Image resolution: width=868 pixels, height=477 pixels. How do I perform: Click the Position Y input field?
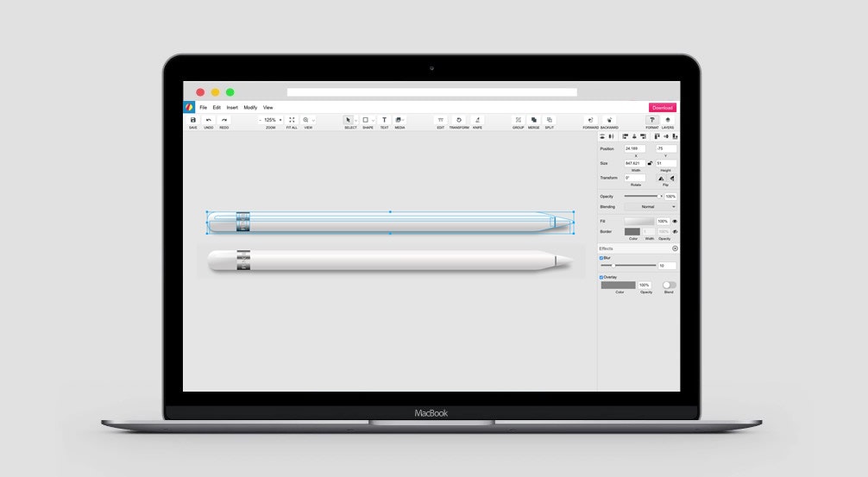(x=666, y=148)
